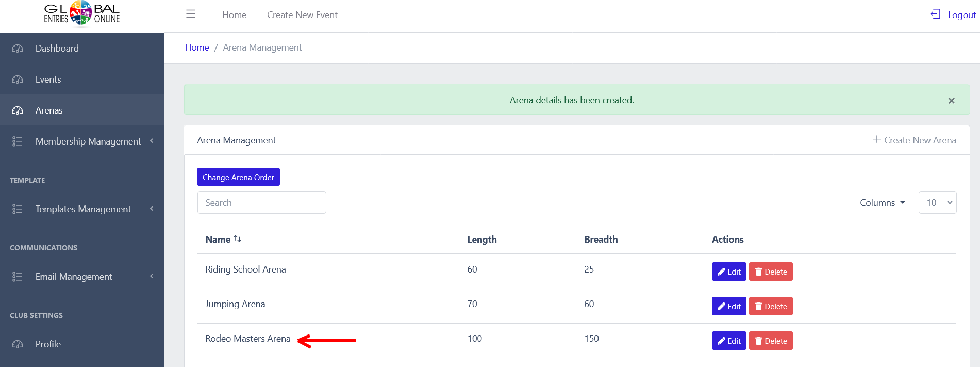
Task: Click the Email Management list icon
Action: coord(18,277)
